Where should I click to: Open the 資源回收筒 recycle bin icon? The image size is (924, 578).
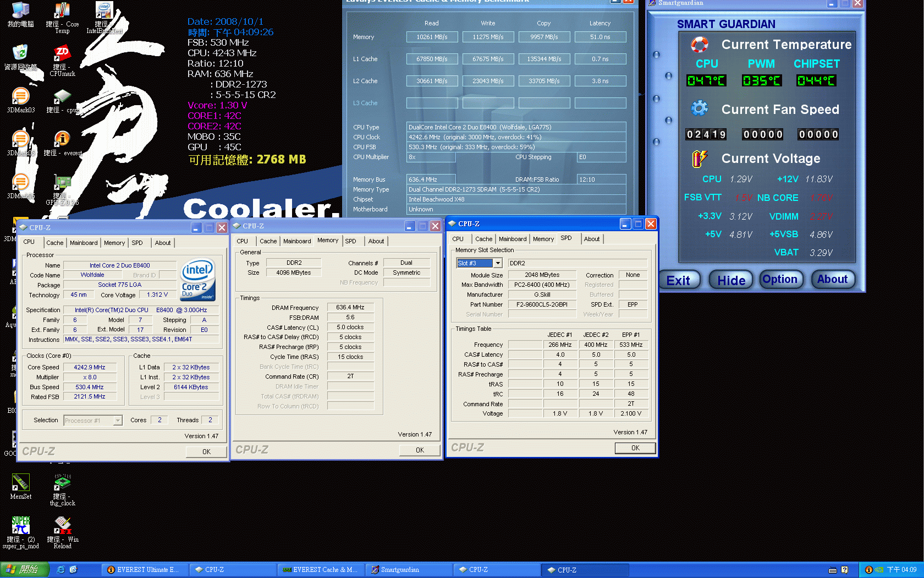20,57
